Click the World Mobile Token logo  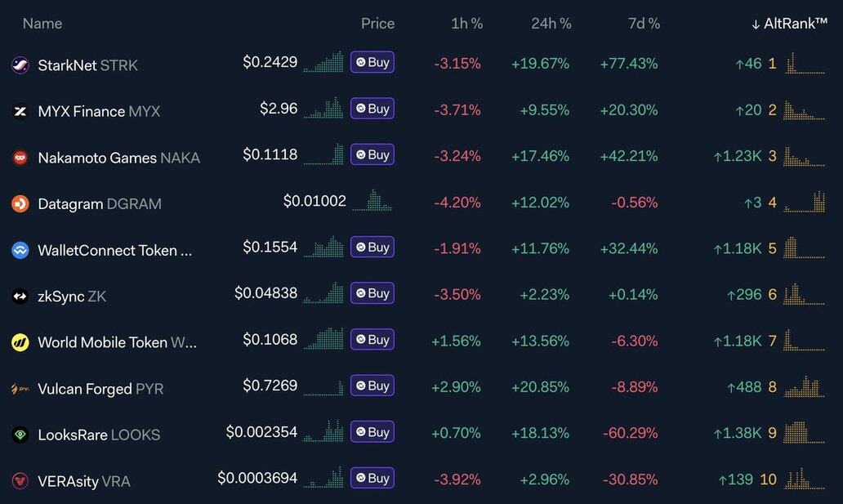tap(20, 342)
